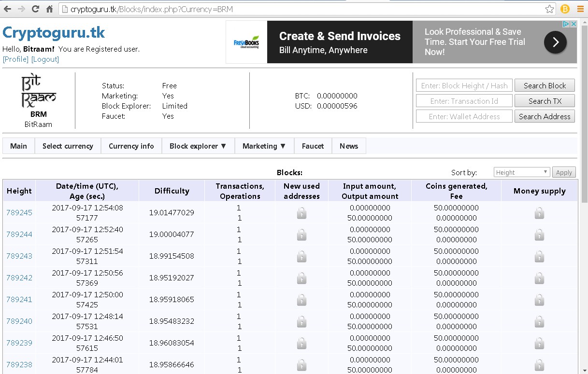This screenshot has height=374, width=588.
Task: Click New used addresses lock for block 789241
Action: [x=301, y=300]
